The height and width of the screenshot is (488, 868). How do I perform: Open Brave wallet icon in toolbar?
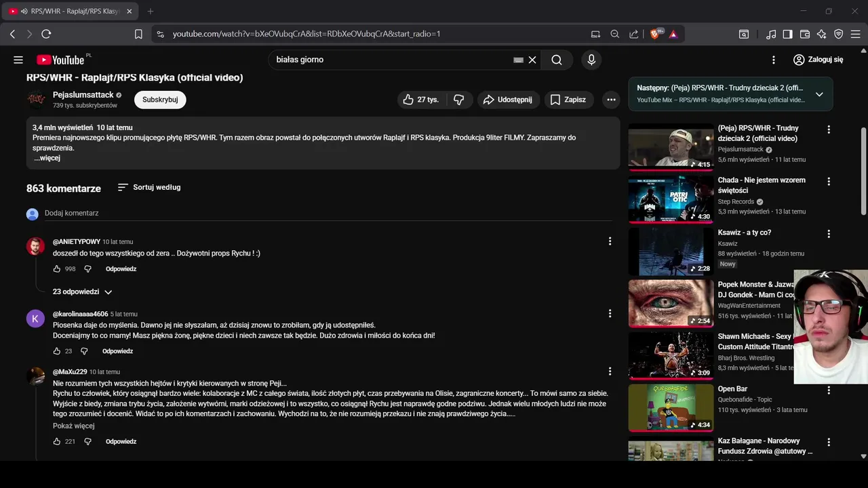point(805,34)
